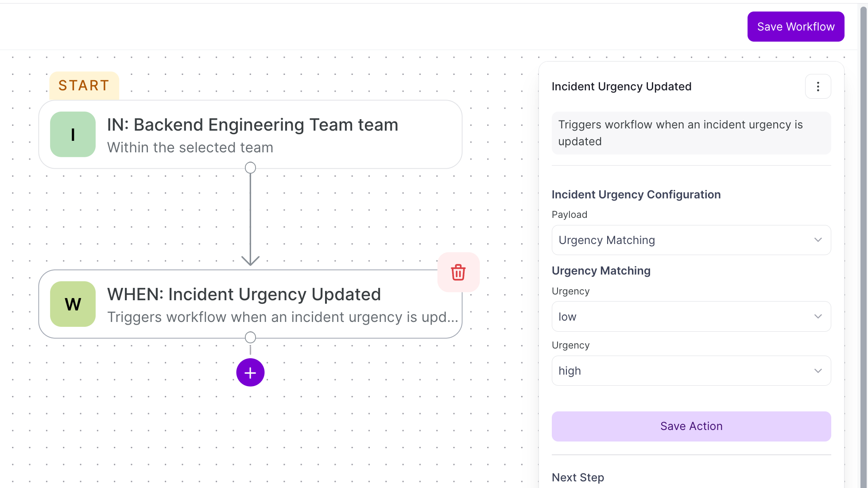Click arrowhead pointing into WHEN node

250,260
